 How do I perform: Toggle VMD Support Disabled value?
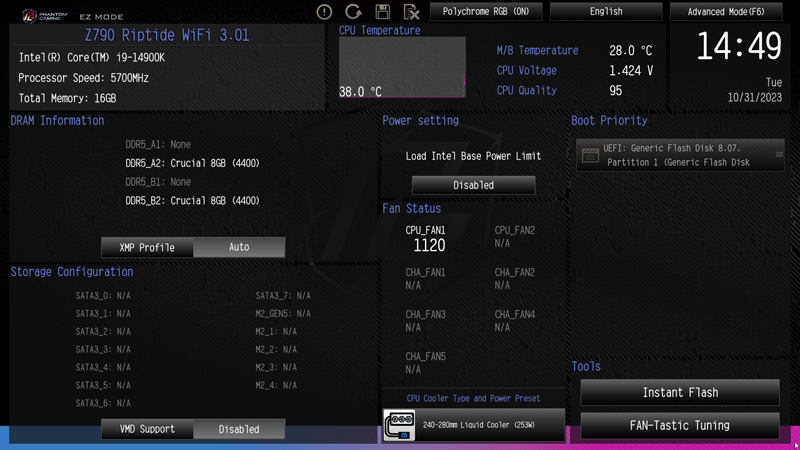[x=239, y=429]
